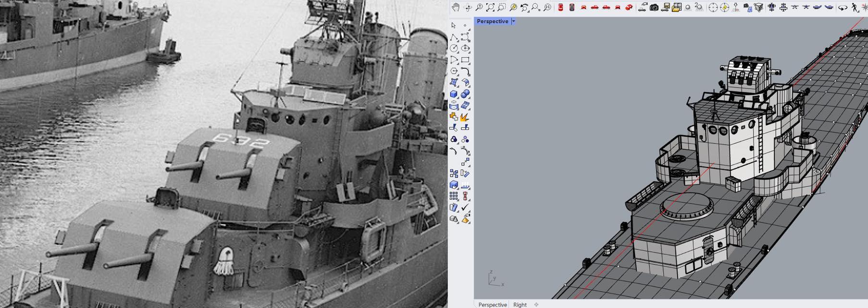Click the Explode burst icon
Screen dimensions: 868x308
click(x=465, y=117)
